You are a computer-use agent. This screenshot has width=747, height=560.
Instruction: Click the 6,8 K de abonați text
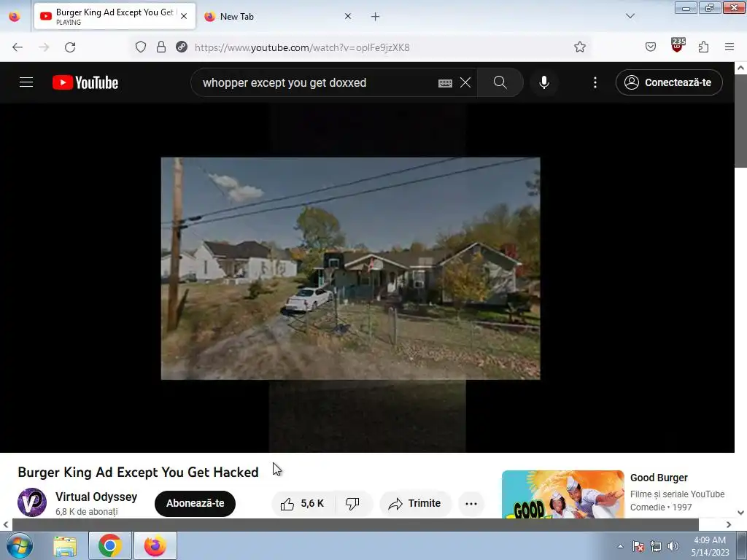click(x=87, y=511)
